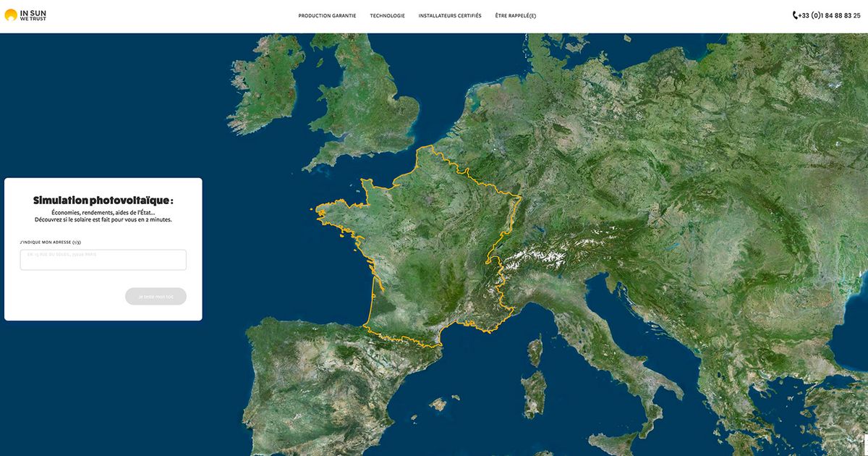Open the Installateurs Certifiés page
868x456 pixels.
[x=449, y=15]
